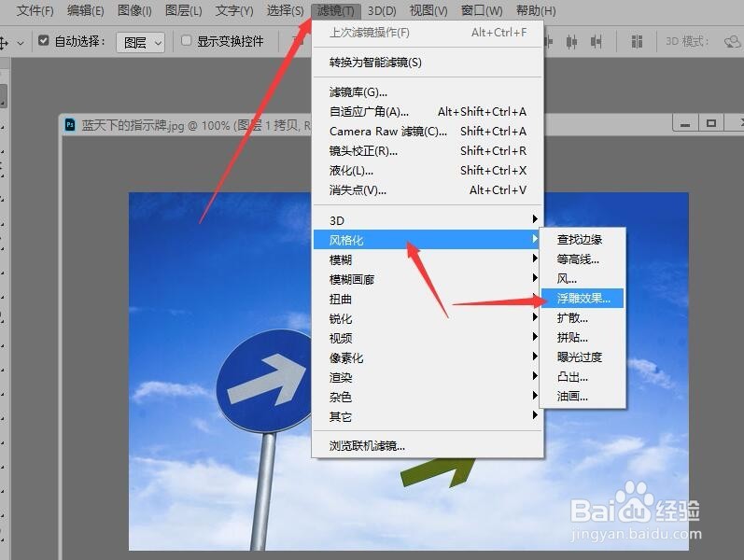Image resolution: width=744 pixels, height=560 pixels.
Task: Click the Ps document icon in title bar
Action: pyautogui.click(x=70, y=125)
